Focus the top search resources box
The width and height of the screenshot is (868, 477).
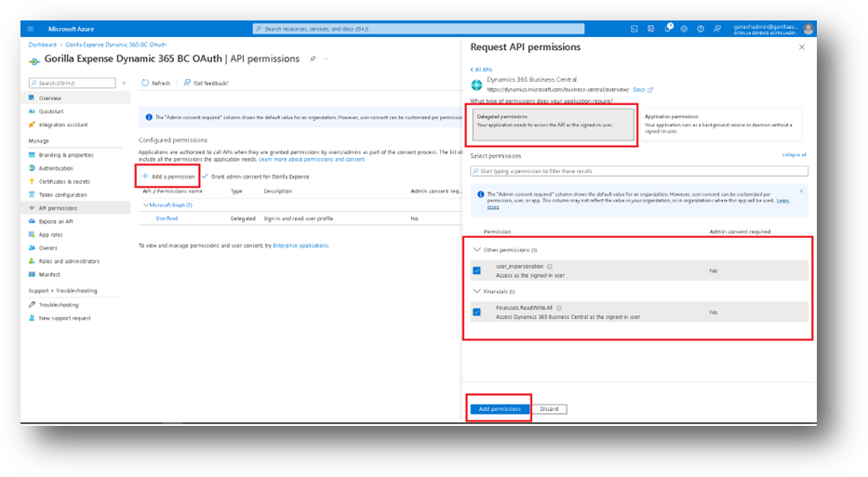tap(419, 29)
